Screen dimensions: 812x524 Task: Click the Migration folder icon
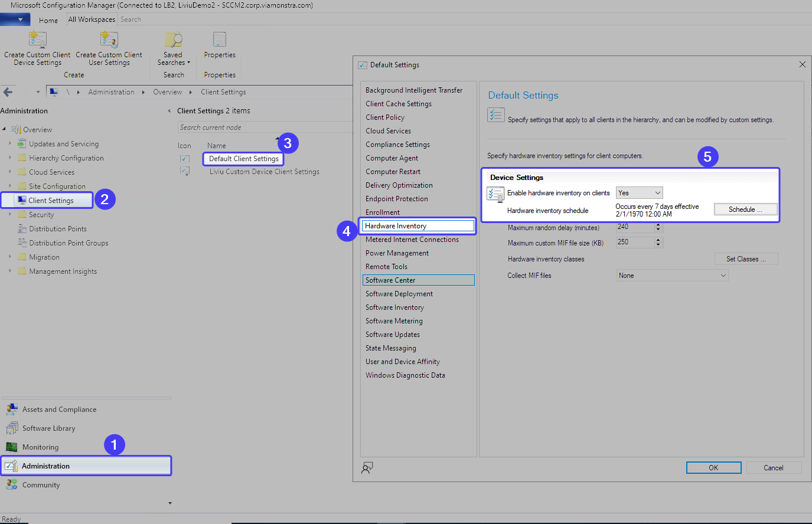pos(22,257)
